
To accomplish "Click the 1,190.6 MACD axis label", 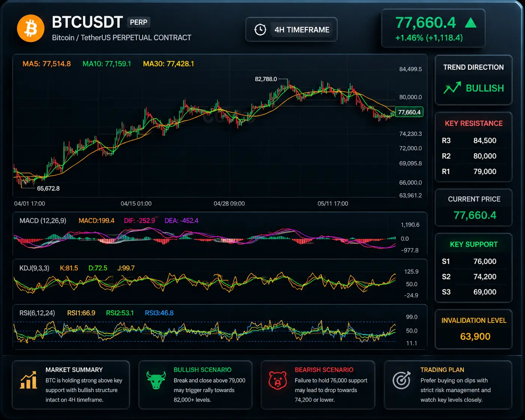I will tap(410, 225).
